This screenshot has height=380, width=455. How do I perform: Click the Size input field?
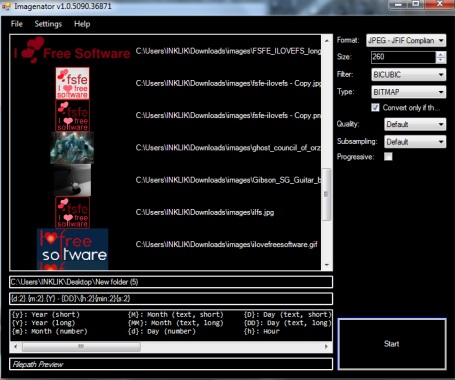click(x=403, y=57)
